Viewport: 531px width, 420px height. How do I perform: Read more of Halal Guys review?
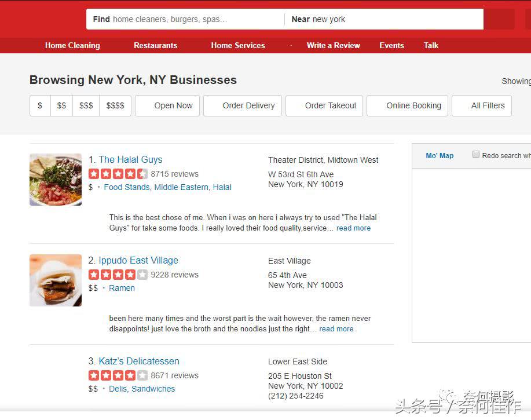point(353,228)
